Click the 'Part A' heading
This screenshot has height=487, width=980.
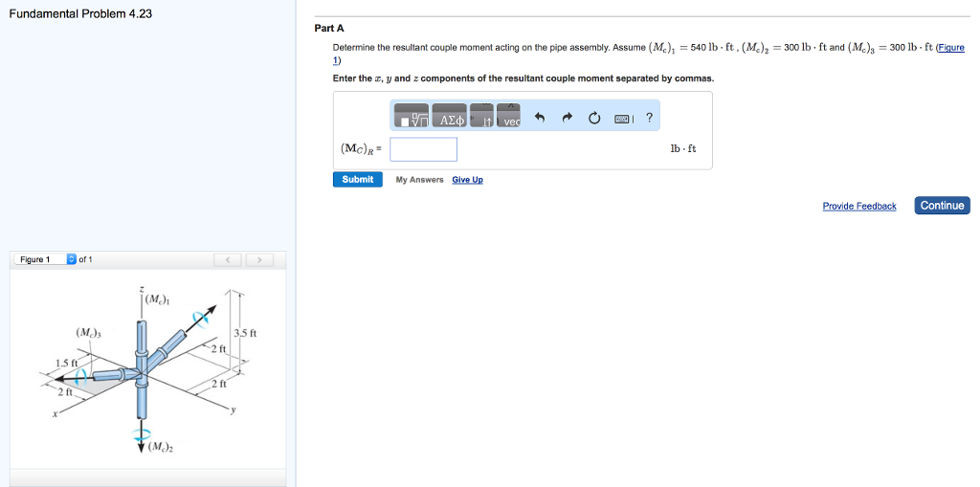click(329, 28)
